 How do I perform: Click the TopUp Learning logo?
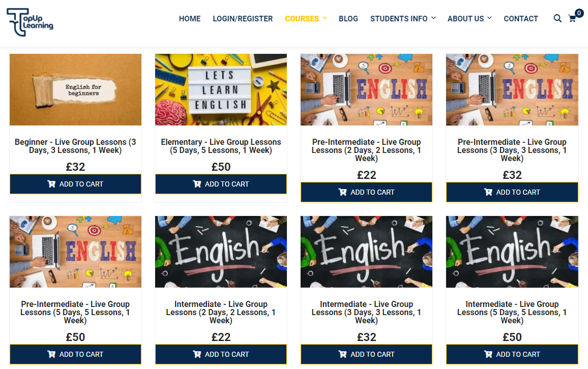click(x=30, y=22)
